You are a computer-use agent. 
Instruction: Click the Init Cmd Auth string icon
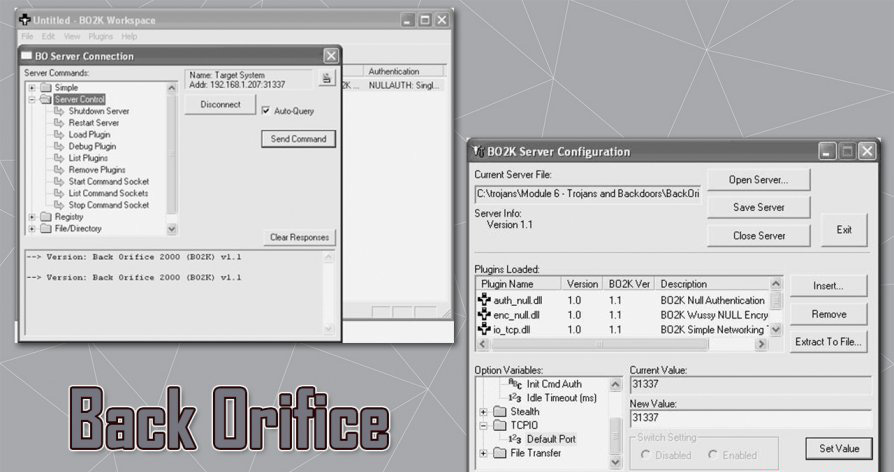tap(515, 384)
